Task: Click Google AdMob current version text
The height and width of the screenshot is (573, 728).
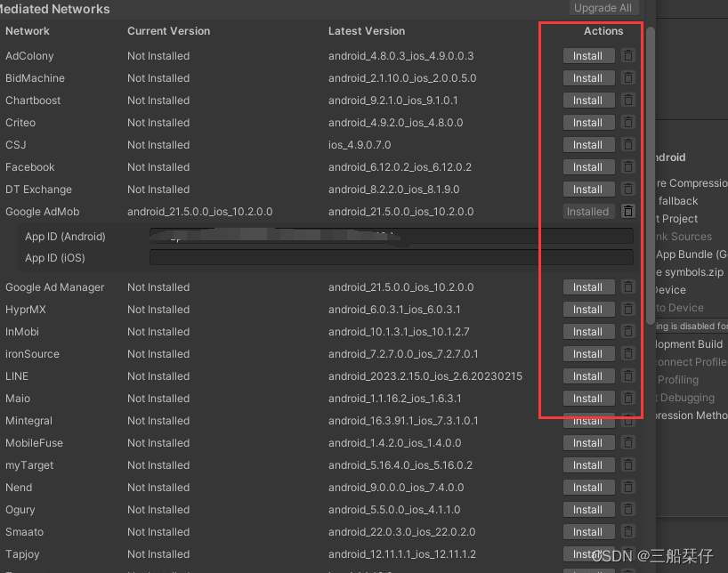Action: pos(199,212)
